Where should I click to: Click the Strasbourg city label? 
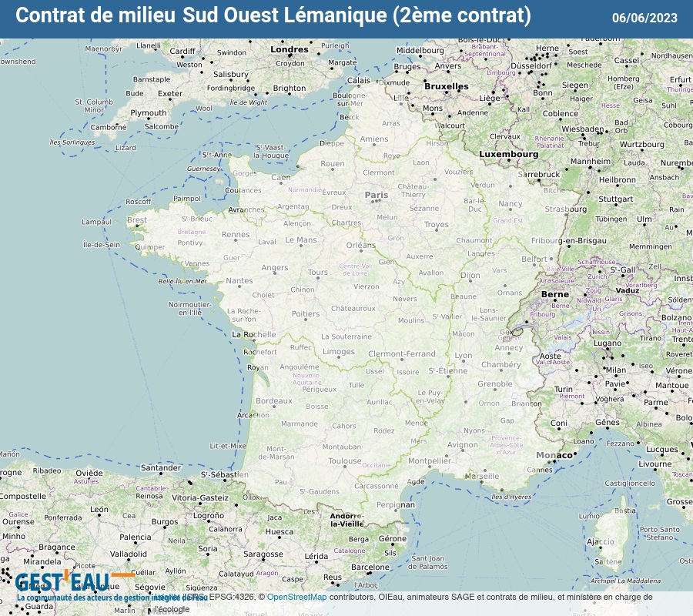point(565,209)
